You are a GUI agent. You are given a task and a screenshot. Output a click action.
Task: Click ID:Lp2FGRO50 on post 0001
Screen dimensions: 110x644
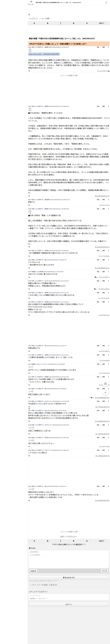pyautogui.click(x=103, y=71)
